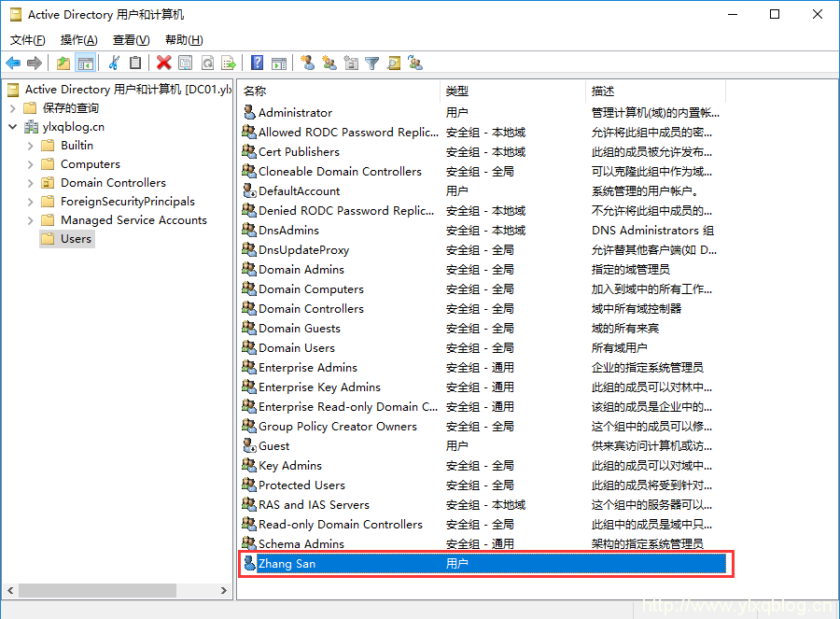Select the Domain Computers group
Viewport: 840px width, 619px height.
pos(311,289)
